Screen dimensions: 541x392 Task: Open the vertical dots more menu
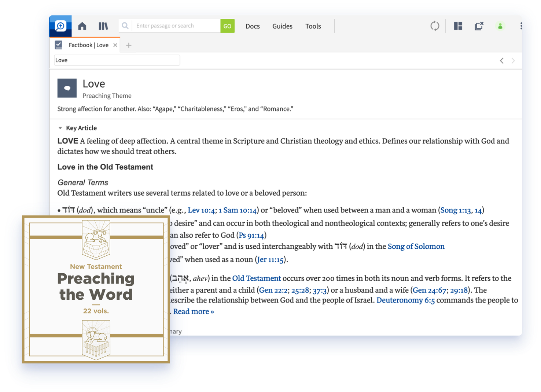(521, 26)
